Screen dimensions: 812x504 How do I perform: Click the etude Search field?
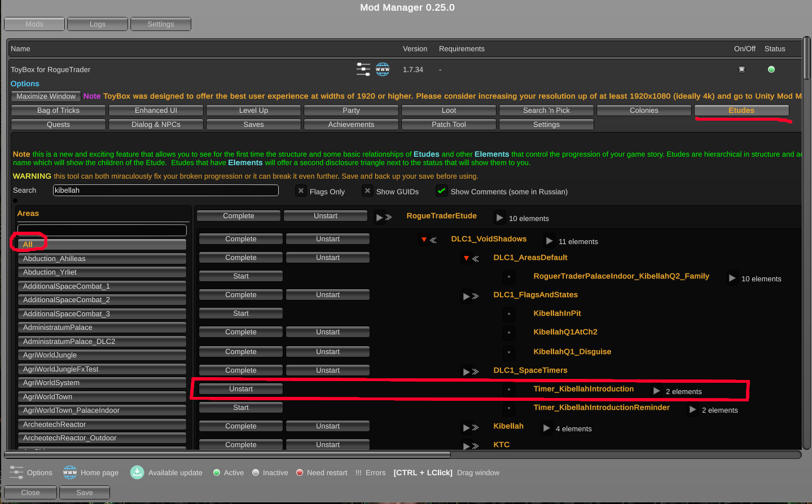(166, 191)
